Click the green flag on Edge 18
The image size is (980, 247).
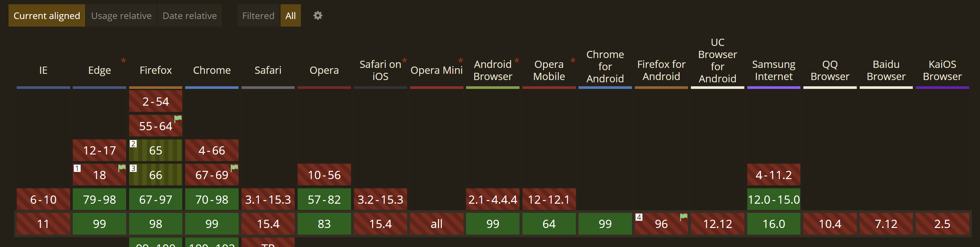[x=122, y=168]
